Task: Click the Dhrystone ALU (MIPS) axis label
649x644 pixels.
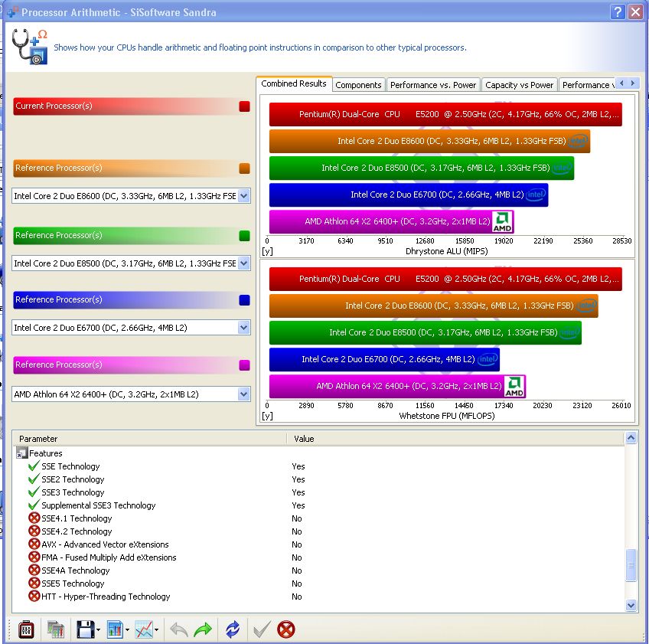Action: coord(447,251)
